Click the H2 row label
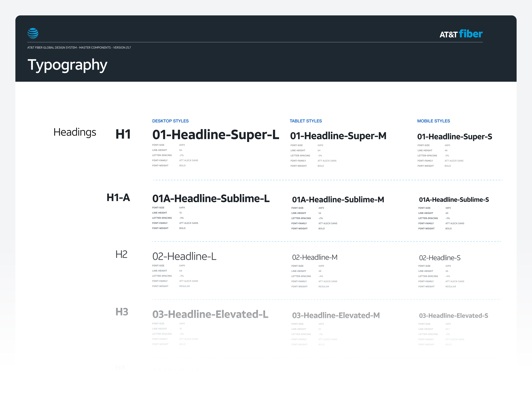This screenshot has height=412, width=532. [x=121, y=254]
